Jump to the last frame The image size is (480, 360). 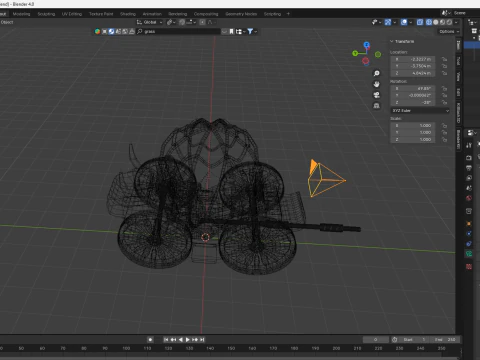(202, 339)
